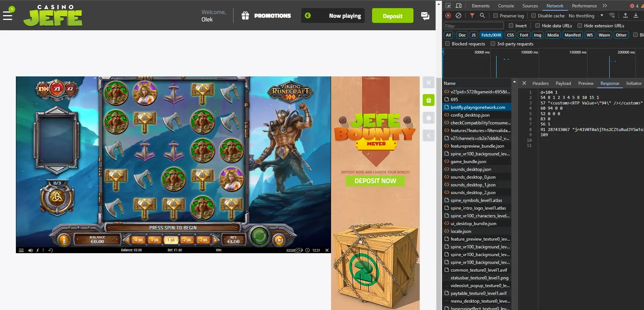Select the config_desktop.json request
This screenshot has height=310, width=644.
[477, 115]
